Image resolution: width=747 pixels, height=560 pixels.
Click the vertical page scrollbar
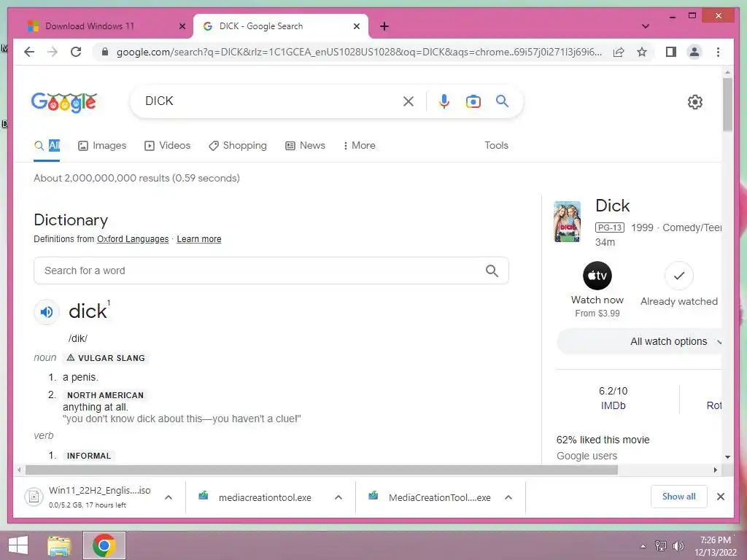[727, 105]
